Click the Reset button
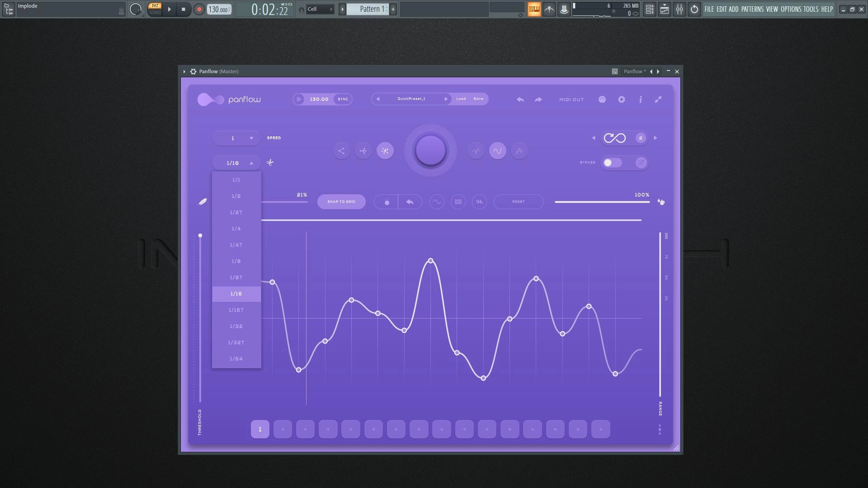Viewport: 868px width, 488px height. click(519, 202)
